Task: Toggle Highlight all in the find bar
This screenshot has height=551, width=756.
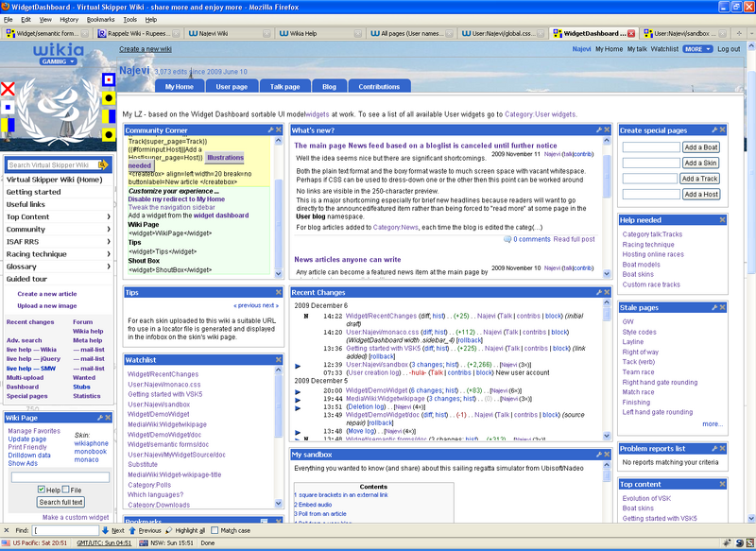Action: [x=185, y=530]
